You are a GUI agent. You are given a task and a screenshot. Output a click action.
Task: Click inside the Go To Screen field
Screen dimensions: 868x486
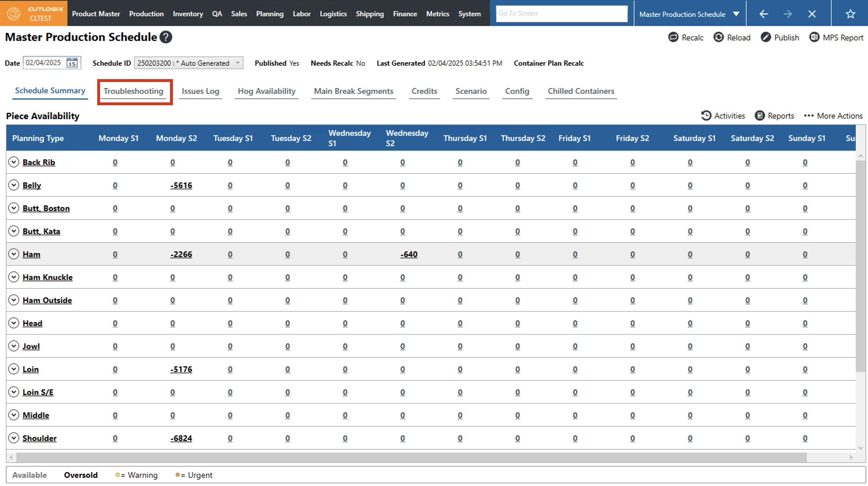561,14
